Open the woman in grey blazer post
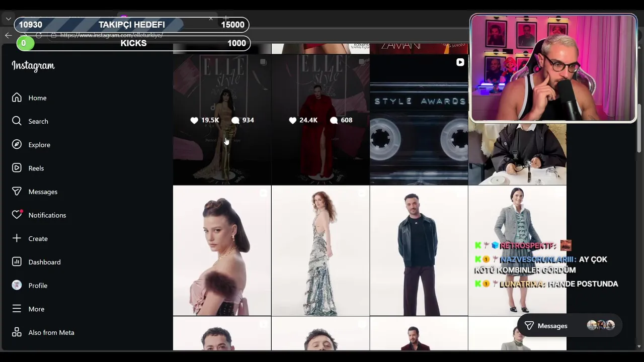 pos(517,250)
